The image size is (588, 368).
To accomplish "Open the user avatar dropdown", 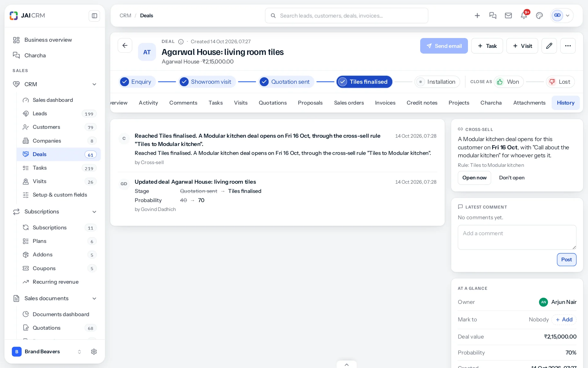I will pyautogui.click(x=562, y=15).
